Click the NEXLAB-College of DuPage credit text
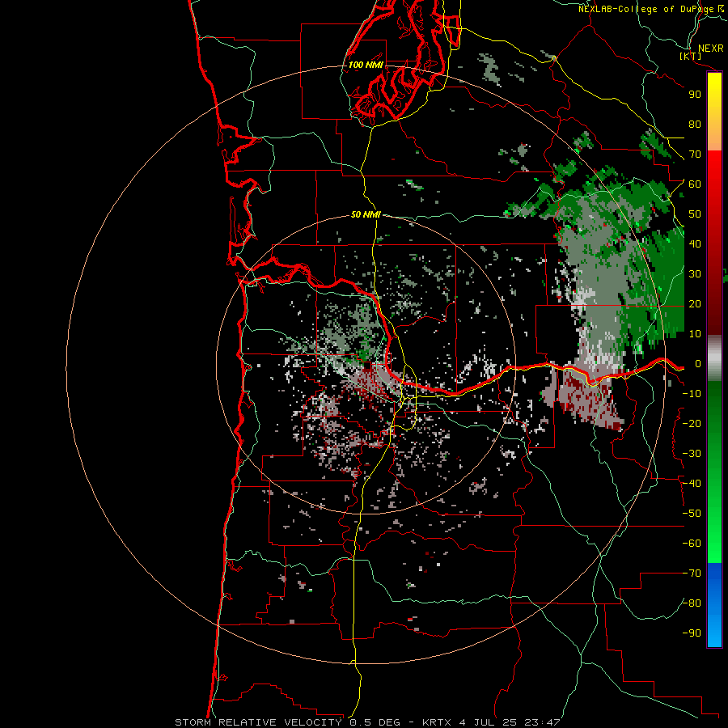 click(645, 9)
